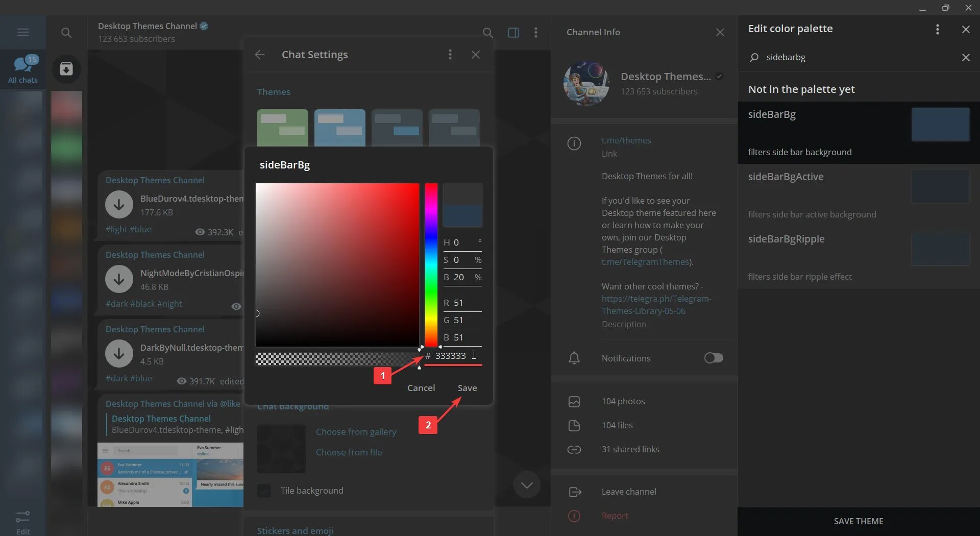Click the Hue H value field
Viewport: 980px width, 536px height.
pyautogui.click(x=462, y=242)
